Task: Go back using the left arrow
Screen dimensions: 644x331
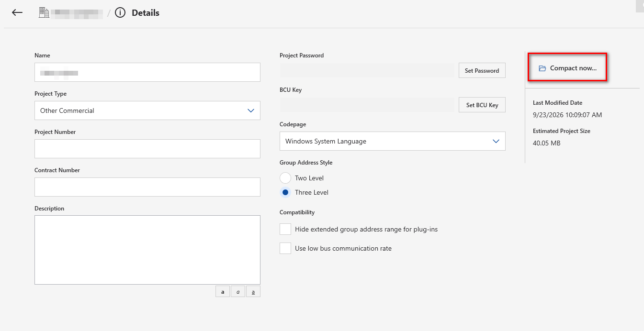Action: click(x=17, y=13)
